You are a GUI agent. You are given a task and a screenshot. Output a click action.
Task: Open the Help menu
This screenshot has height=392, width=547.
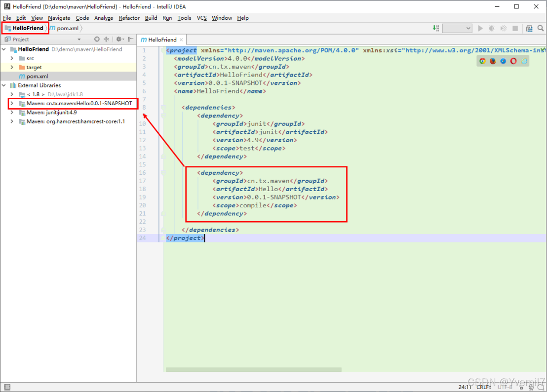coord(243,18)
